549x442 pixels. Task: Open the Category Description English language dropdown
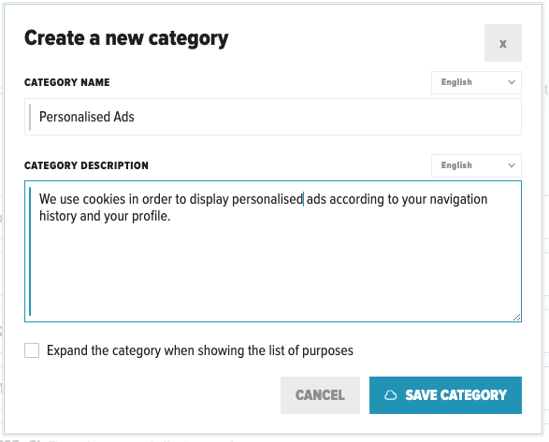pos(476,165)
